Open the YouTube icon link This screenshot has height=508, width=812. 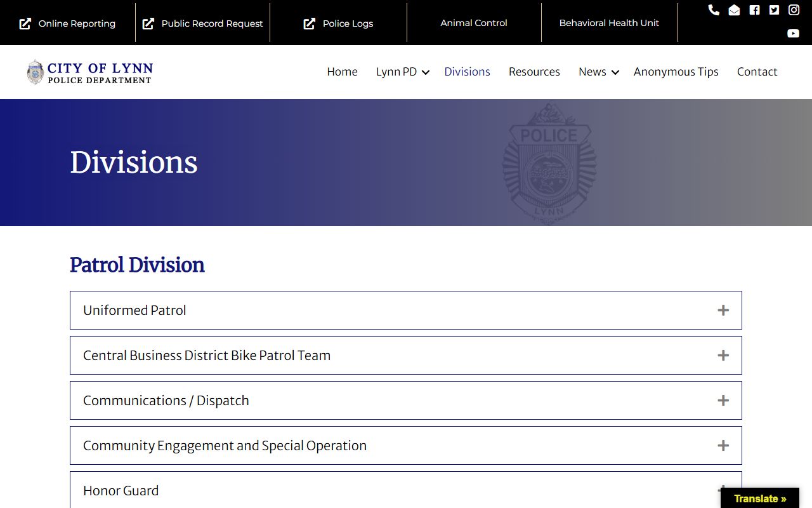tap(793, 33)
